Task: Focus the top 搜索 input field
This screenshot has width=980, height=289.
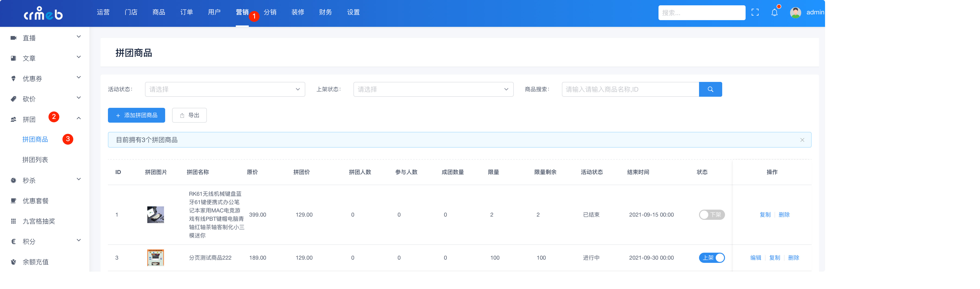Action: point(702,12)
